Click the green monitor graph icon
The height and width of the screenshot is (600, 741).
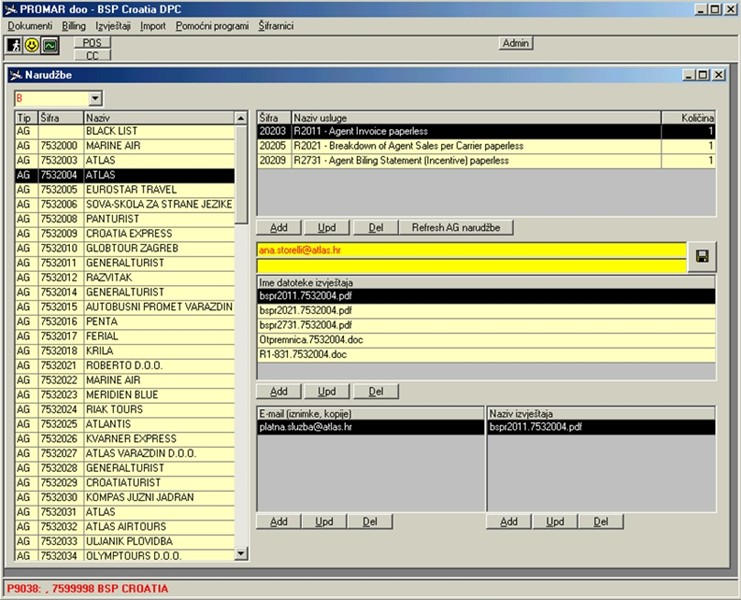point(50,45)
